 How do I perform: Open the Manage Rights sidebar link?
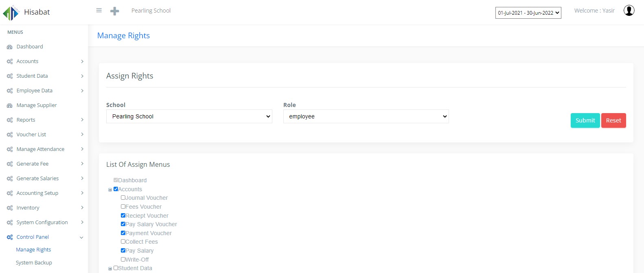pos(33,250)
